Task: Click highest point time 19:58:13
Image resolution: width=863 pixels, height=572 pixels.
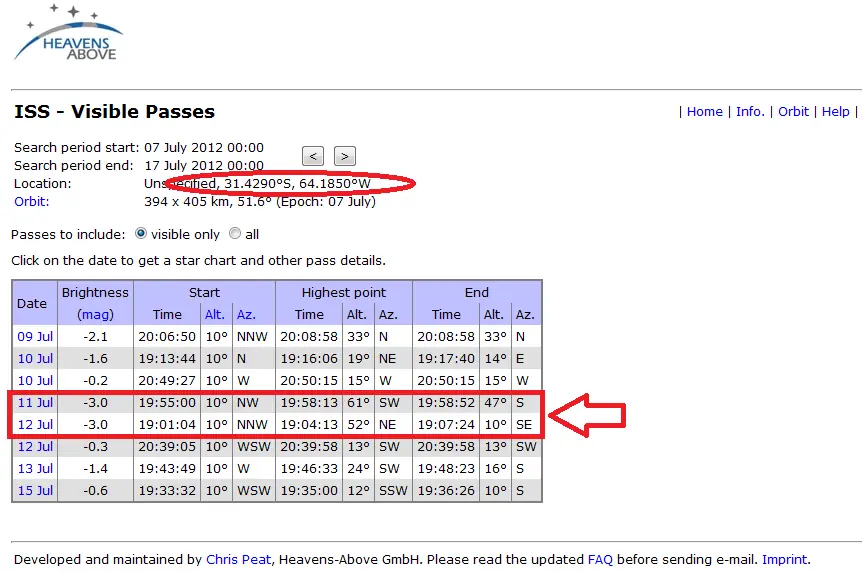Action: tap(309, 402)
